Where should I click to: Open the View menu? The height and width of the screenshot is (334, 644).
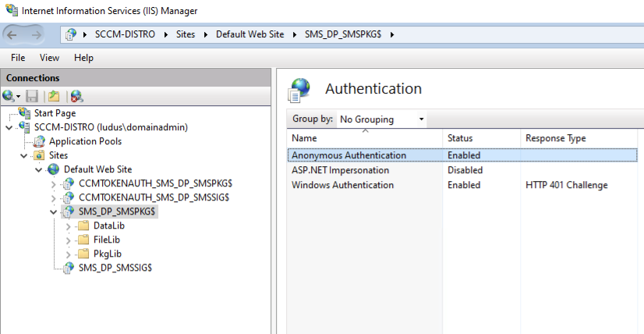click(49, 58)
